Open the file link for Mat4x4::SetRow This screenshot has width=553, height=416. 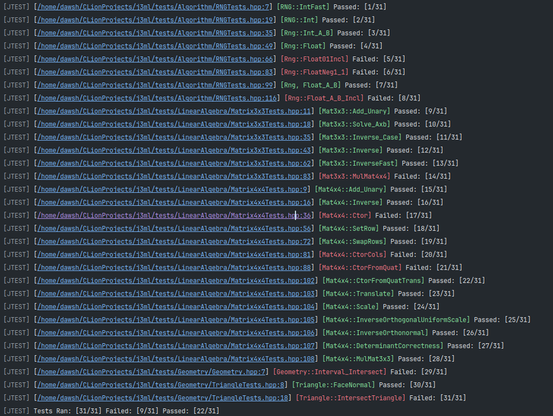point(175,228)
